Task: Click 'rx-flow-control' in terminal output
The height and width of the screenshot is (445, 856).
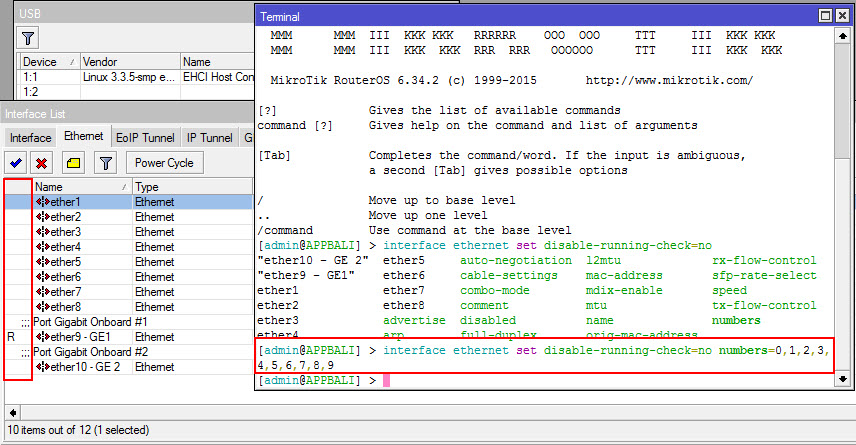Action: 764,261
